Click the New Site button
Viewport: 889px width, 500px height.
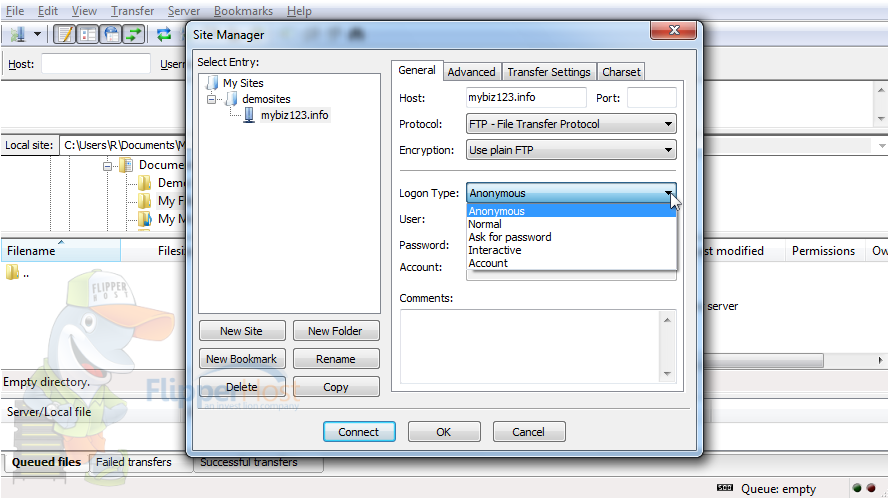point(242,331)
